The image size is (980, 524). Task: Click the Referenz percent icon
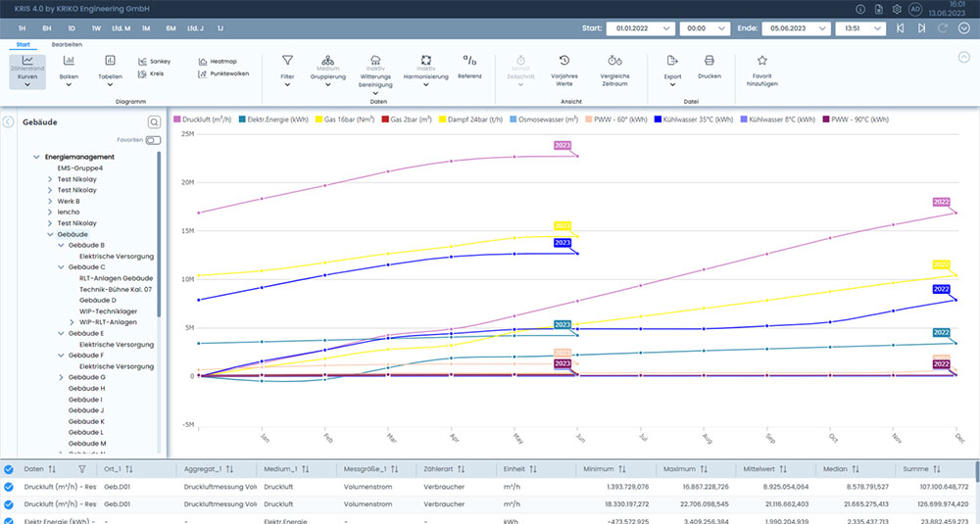point(469,60)
